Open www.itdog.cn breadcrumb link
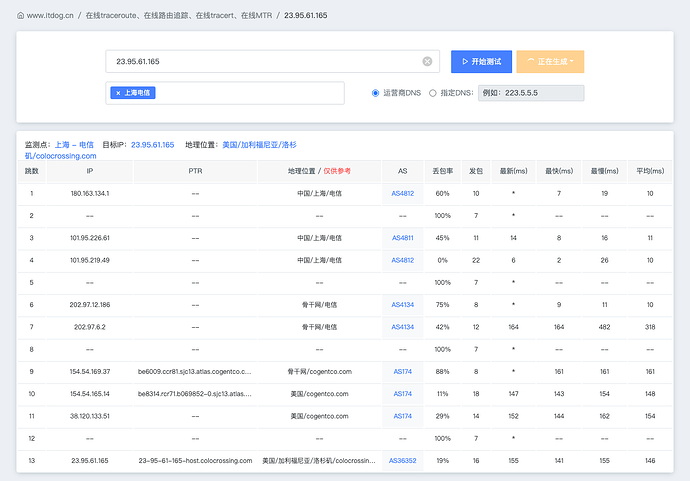 pyautogui.click(x=50, y=15)
